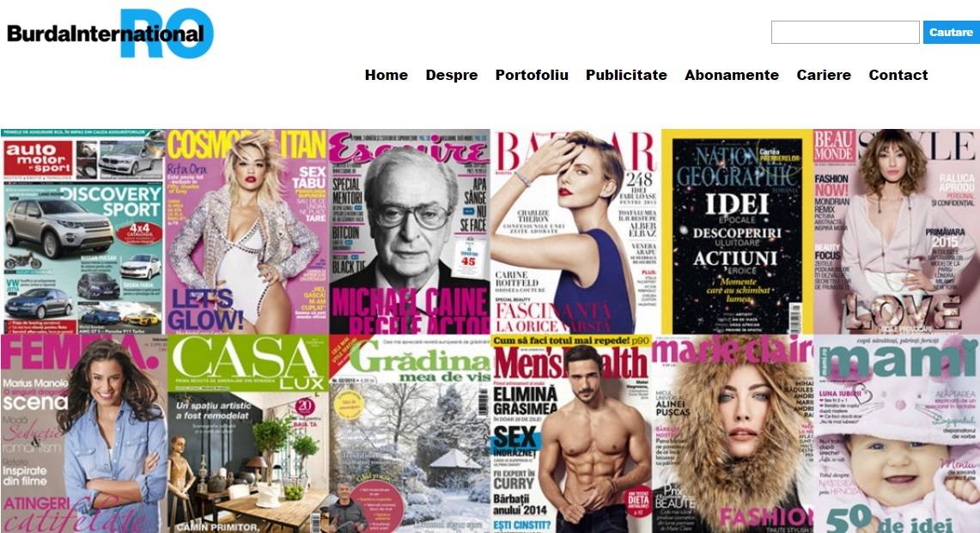
Task: Click the Esquire Michael Caine cover
Action: coord(410,231)
